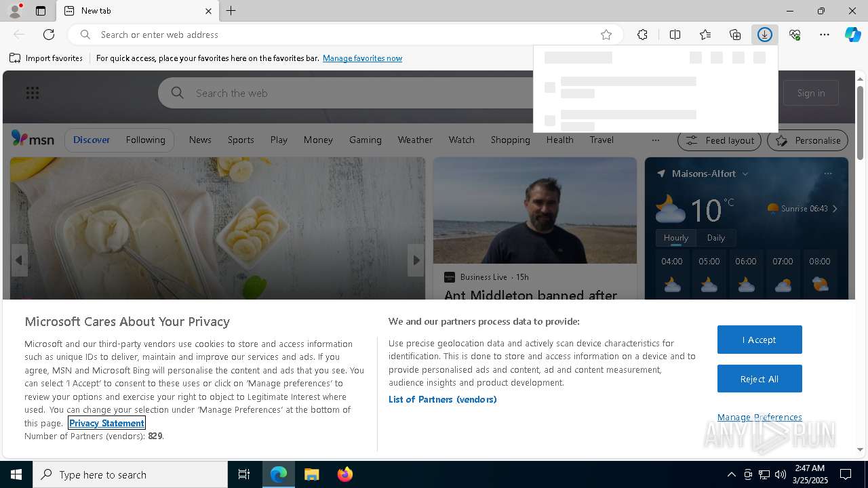This screenshot has width=868, height=488.
Task: Show previous carousel story
Action: (19, 260)
